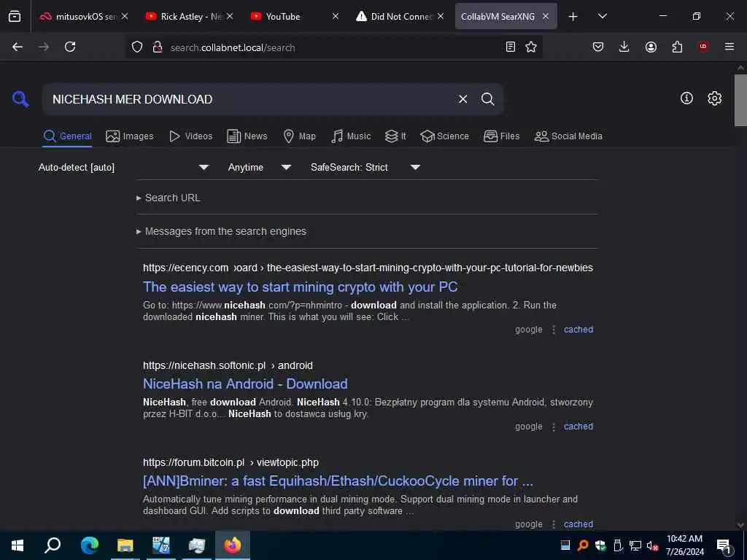
Task: Open SafeSearch Strict dropdown
Action: (365, 167)
